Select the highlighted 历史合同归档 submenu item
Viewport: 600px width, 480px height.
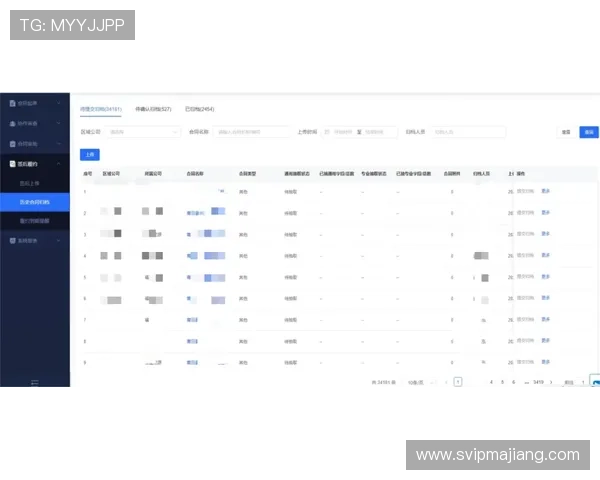[35, 202]
